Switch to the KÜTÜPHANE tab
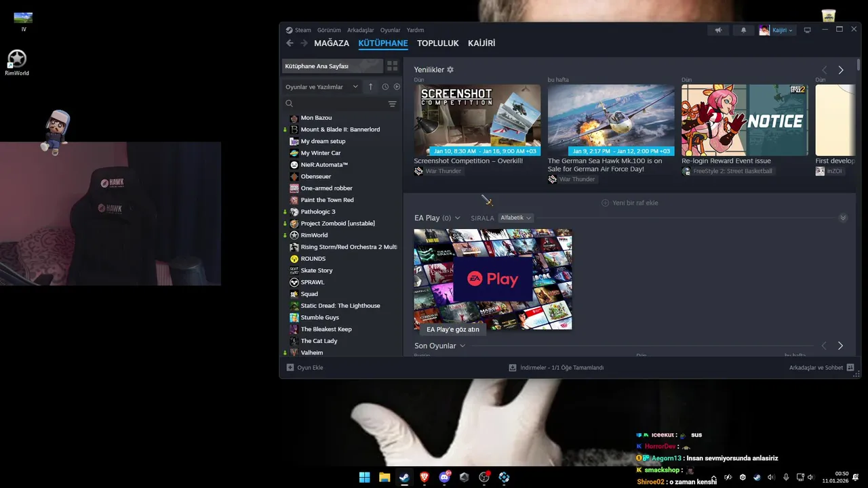The image size is (868, 488). click(383, 43)
